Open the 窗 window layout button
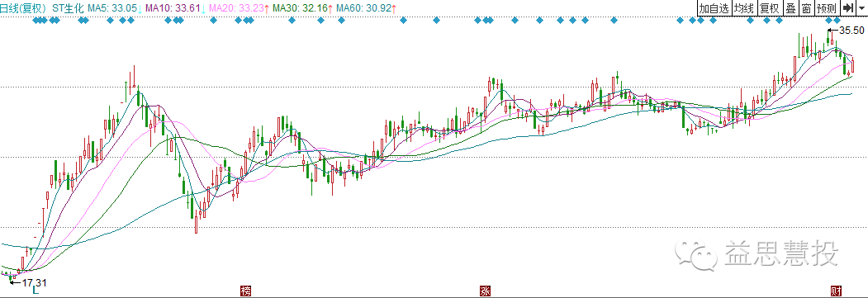The width and height of the screenshot is (868, 298). pos(807,8)
